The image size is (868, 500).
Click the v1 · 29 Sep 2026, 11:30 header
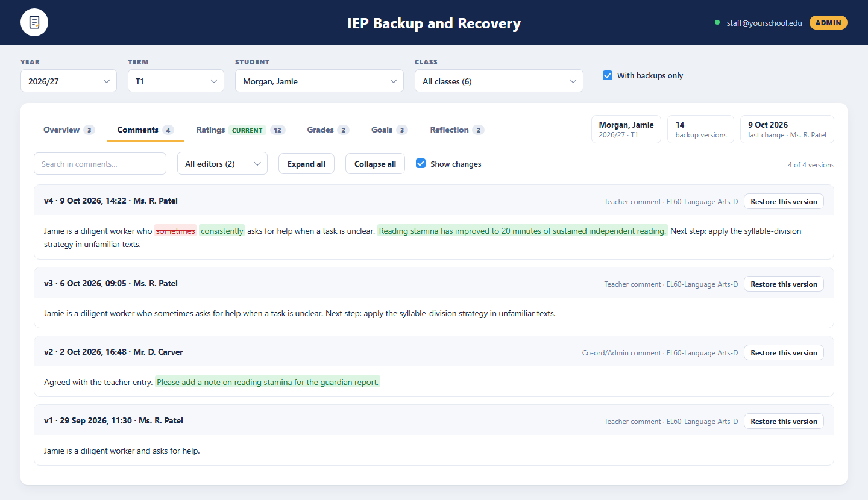[113, 420]
